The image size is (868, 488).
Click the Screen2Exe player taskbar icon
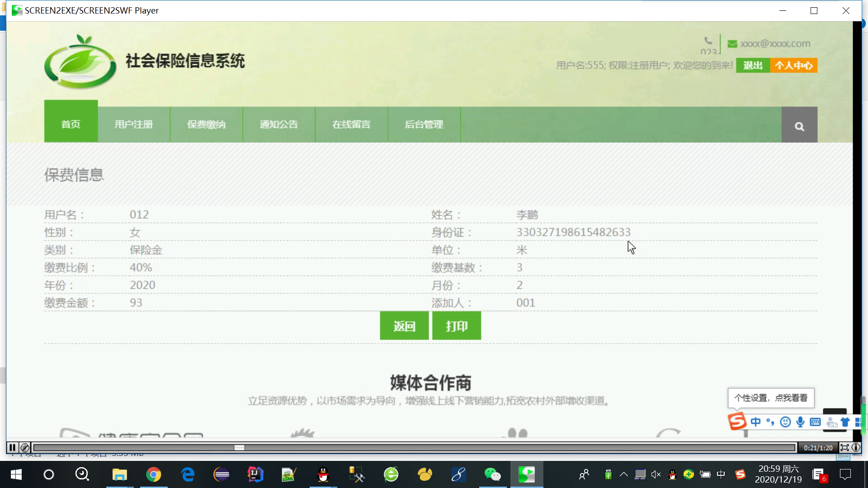pyautogui.click(x=527, y=474)
